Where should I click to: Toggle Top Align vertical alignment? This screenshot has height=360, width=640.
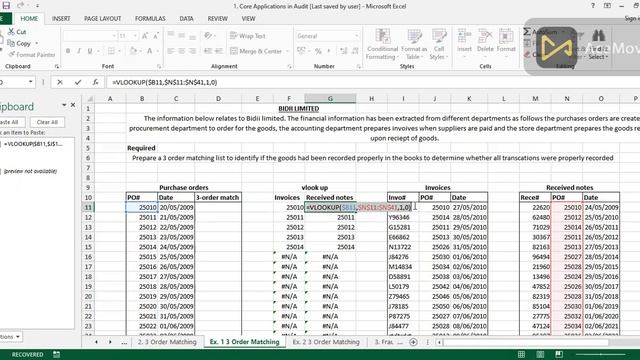pos(171,36)
